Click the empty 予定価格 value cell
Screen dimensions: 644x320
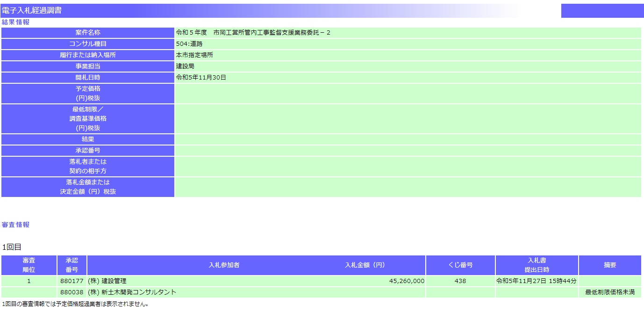pyautogui.click(x=408, y=94)
